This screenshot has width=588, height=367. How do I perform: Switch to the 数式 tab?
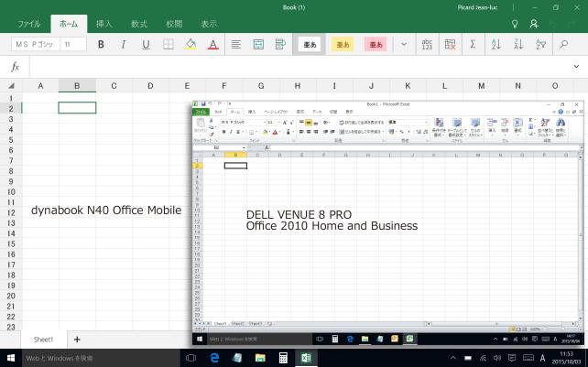click(x=139, y=24)
